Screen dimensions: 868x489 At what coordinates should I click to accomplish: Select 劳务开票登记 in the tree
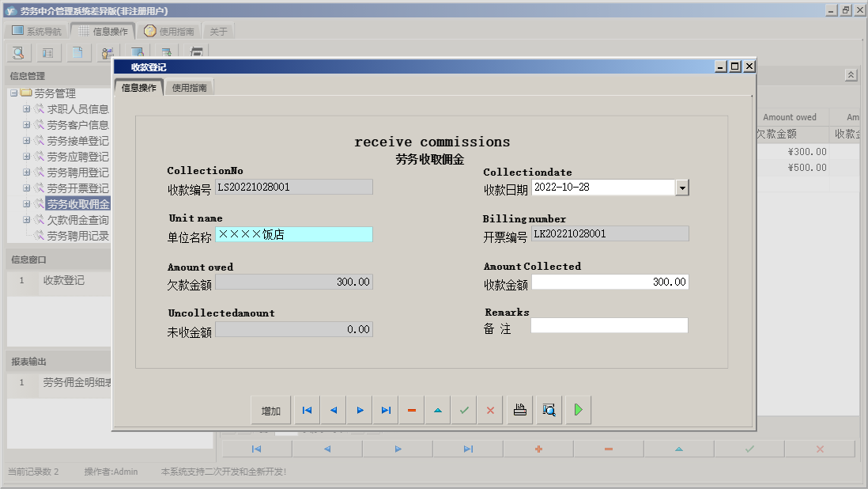(77, 188)
